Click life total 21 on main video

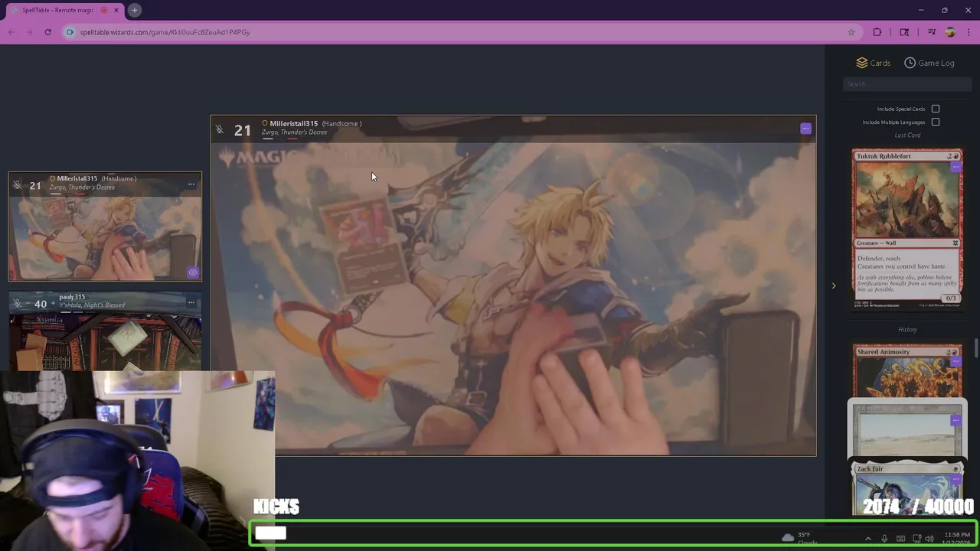coord(243,130)
